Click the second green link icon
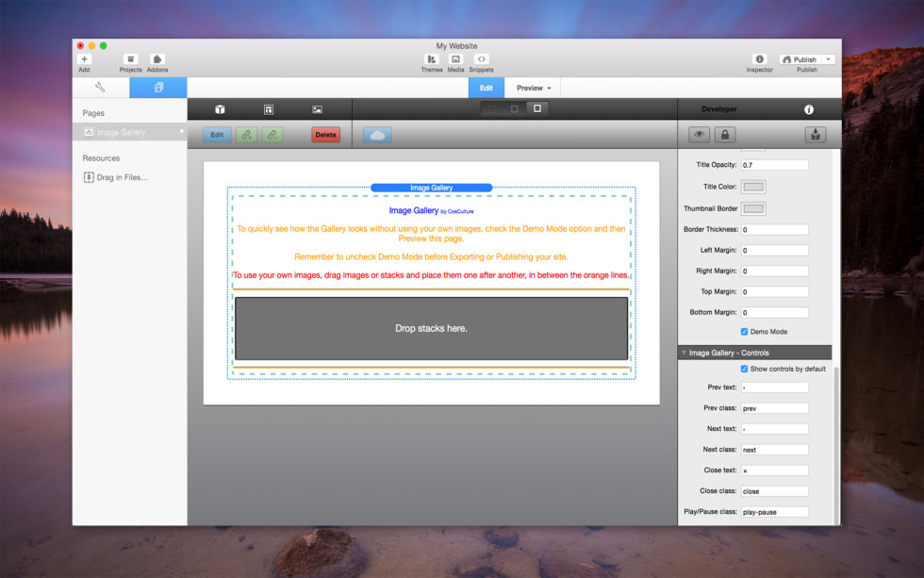 272,135
